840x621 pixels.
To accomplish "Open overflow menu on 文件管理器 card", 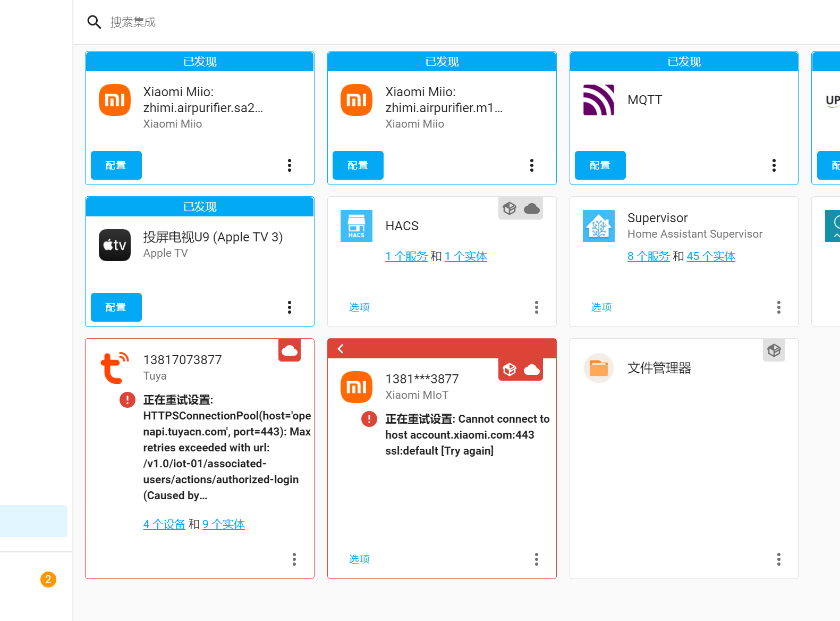I will click(779, 559).
